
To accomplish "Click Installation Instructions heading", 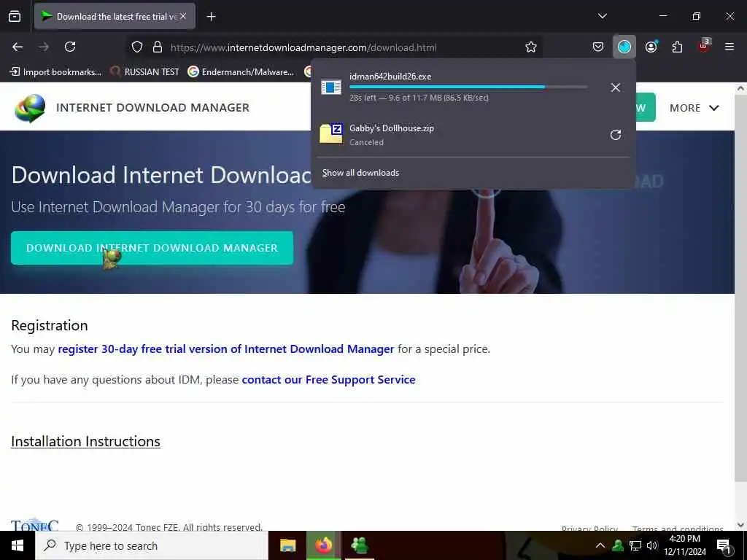I will click(x=86, y=441).
